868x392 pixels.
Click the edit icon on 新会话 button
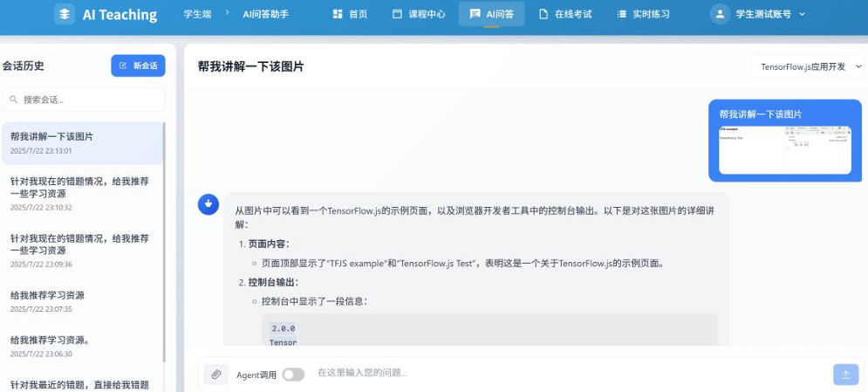(123, 65)
